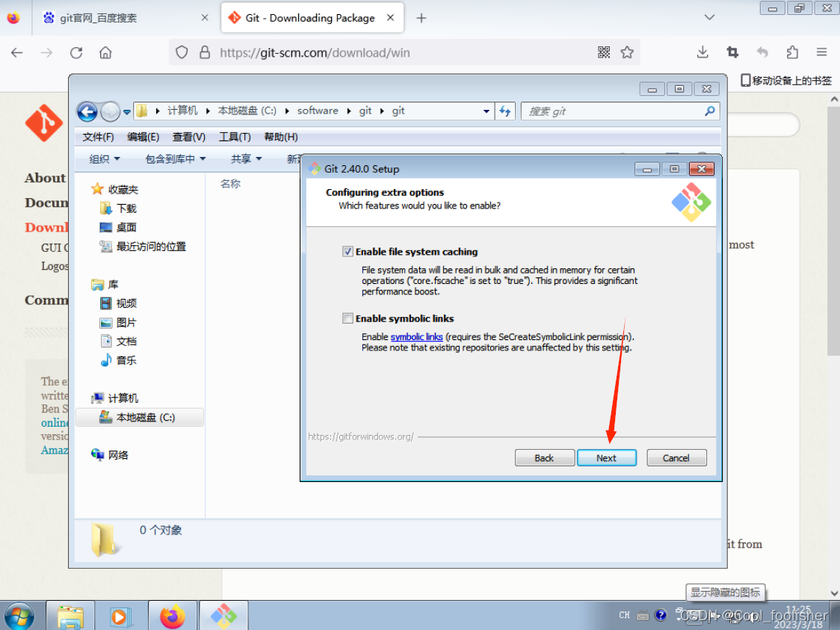Open 文档 library in navigation pane
The width and height of the screenshot is (840, 630).
point(118,342)
